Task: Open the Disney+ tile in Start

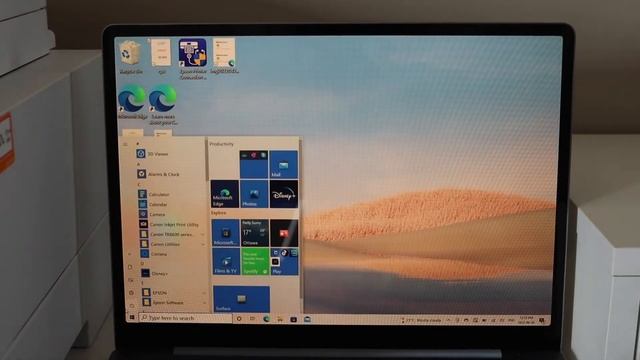Action: pyautogui.click(x=284, y=194)
